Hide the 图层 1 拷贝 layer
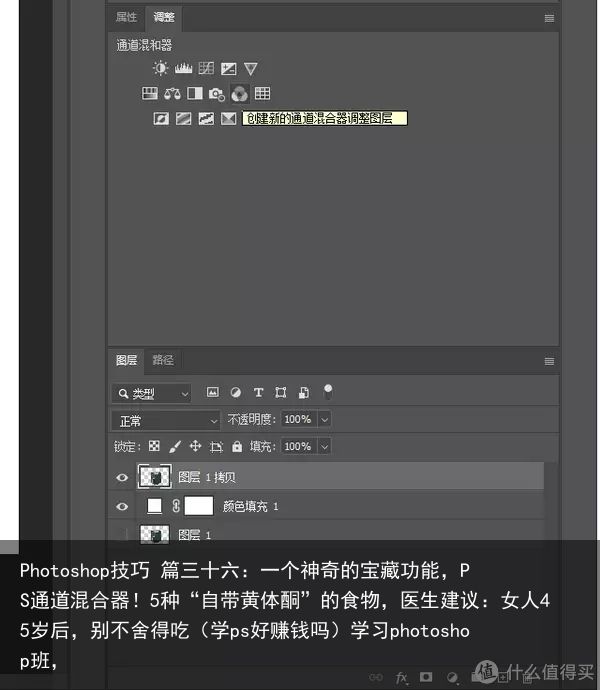Screen dimensions: 600x690 pyautogui.click(x=122, y=477)
